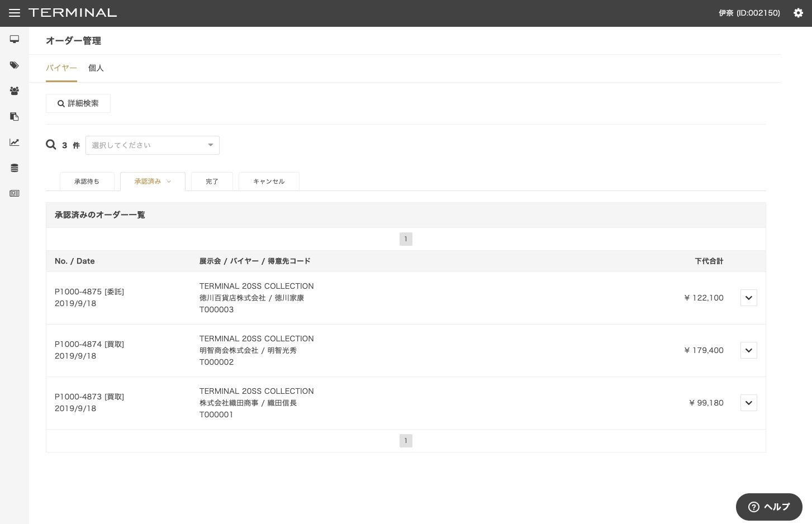Expand order P1000-4873 row details

[748, 403]
